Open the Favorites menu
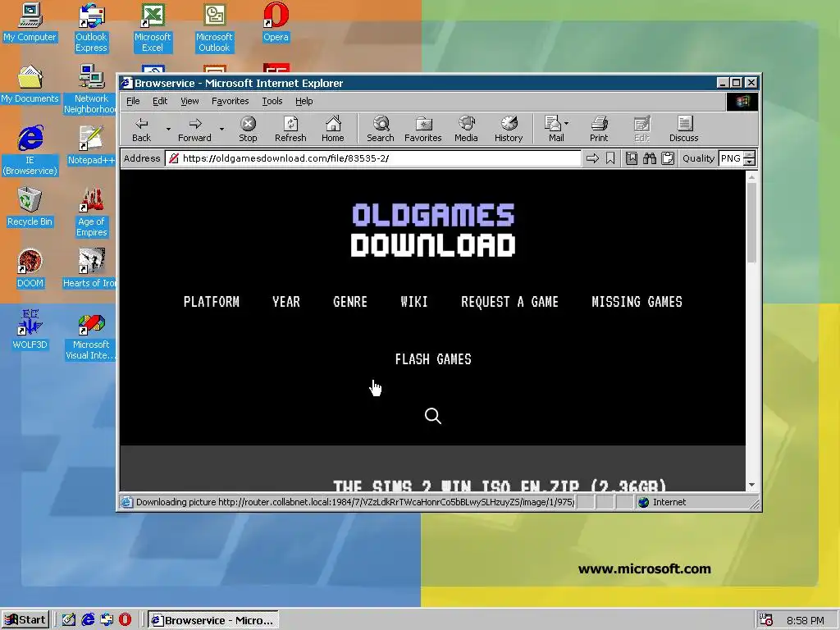The image size is (840, 630). [231, 101]
